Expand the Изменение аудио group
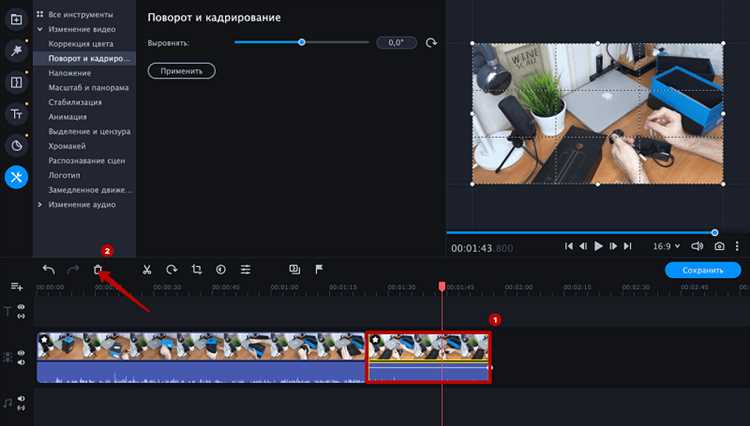750x426 pixels. click(x=40, y=205)
